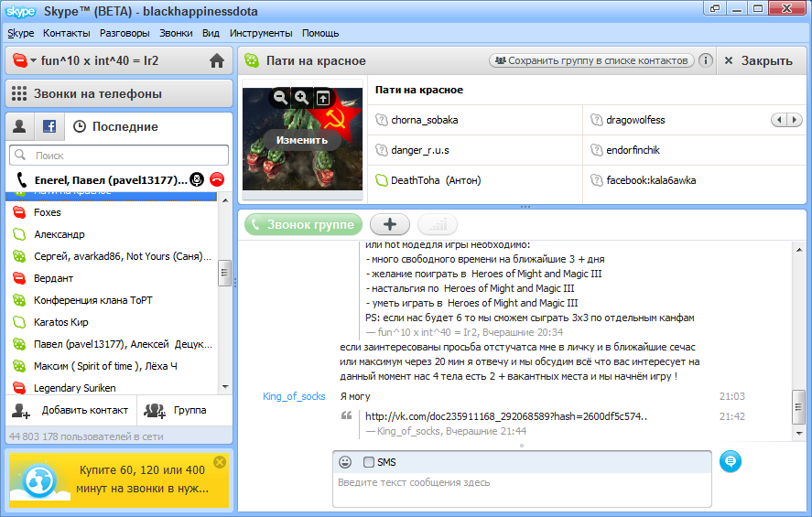Switch to the contacts list tab

pyautogui.click(x=19, y=126)
